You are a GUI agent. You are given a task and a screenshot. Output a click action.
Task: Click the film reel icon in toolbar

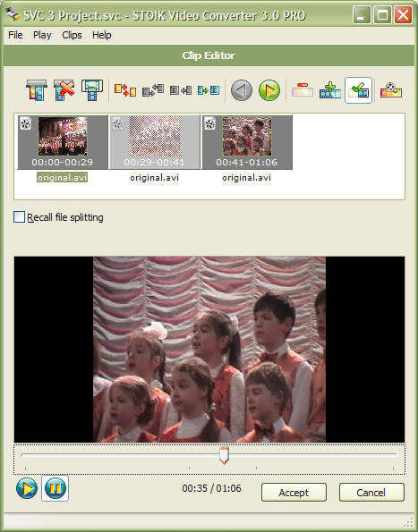(x=391, y=90)
